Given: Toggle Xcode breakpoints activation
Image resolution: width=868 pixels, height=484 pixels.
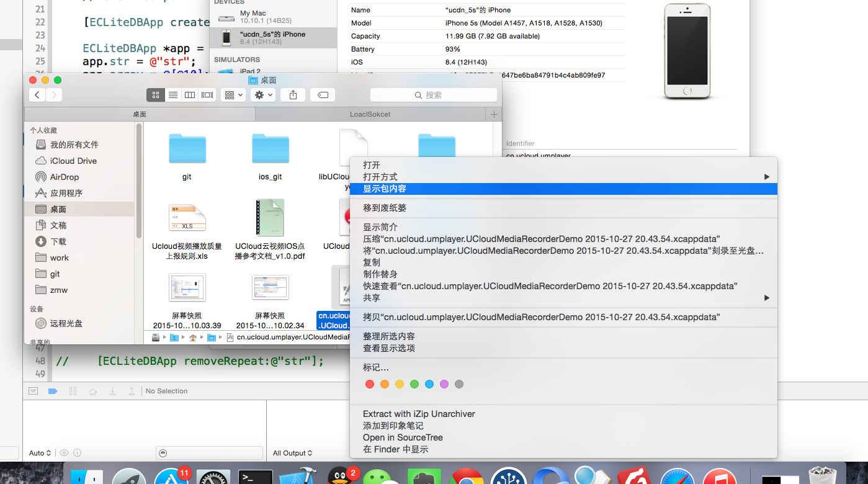Looking at the screenshot, I should tap(53, 391).
